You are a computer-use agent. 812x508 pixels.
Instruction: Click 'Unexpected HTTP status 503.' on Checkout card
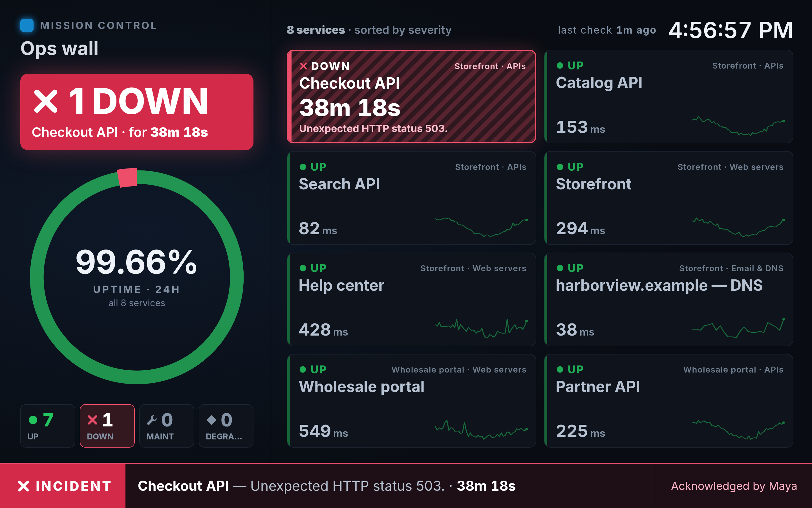pyautogui.click(x=373, y=129)
